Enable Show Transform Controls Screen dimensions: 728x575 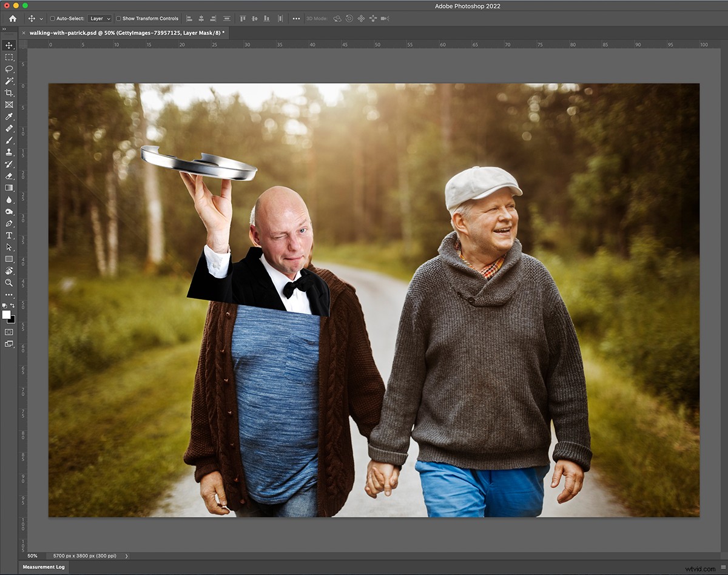[x=118, y=18]
